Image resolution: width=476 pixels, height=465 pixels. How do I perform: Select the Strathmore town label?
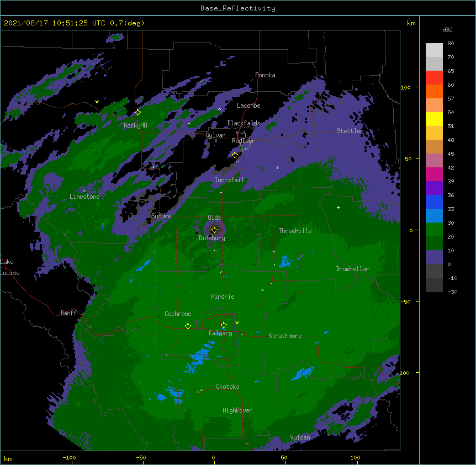(285, 336)
